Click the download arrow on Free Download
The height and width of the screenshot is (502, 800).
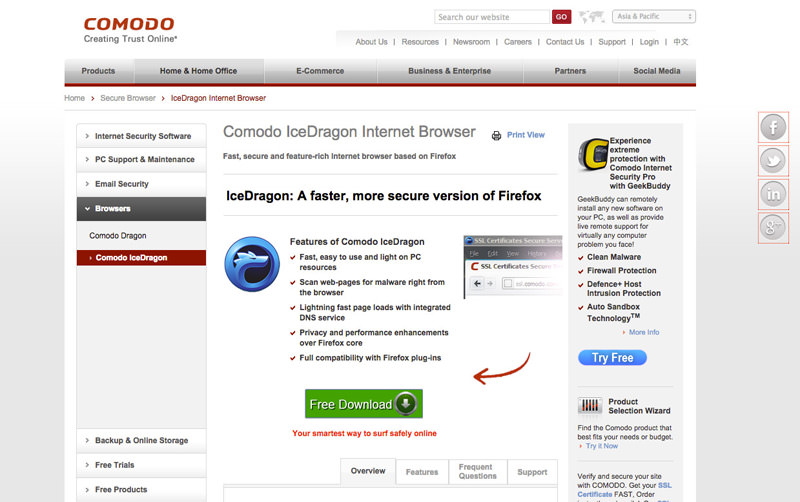tap(406, 404)
